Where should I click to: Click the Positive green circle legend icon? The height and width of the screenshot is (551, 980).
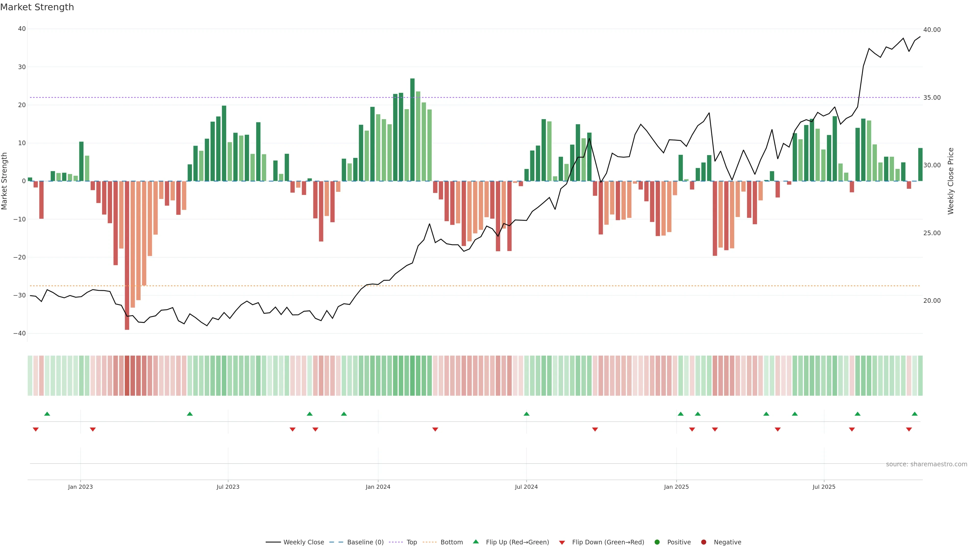point(657,542)
